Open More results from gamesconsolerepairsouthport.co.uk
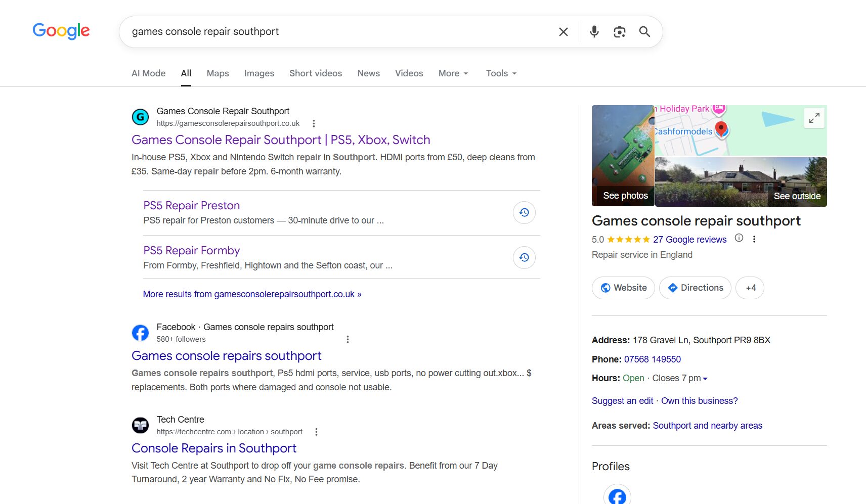 point(252,294)
